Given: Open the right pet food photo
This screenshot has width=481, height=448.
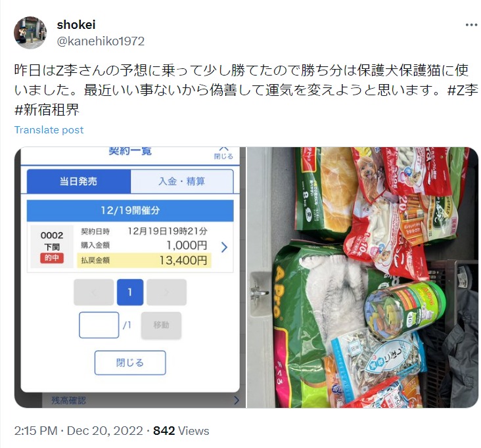Looking at the screenshot, I should (363, 277).
